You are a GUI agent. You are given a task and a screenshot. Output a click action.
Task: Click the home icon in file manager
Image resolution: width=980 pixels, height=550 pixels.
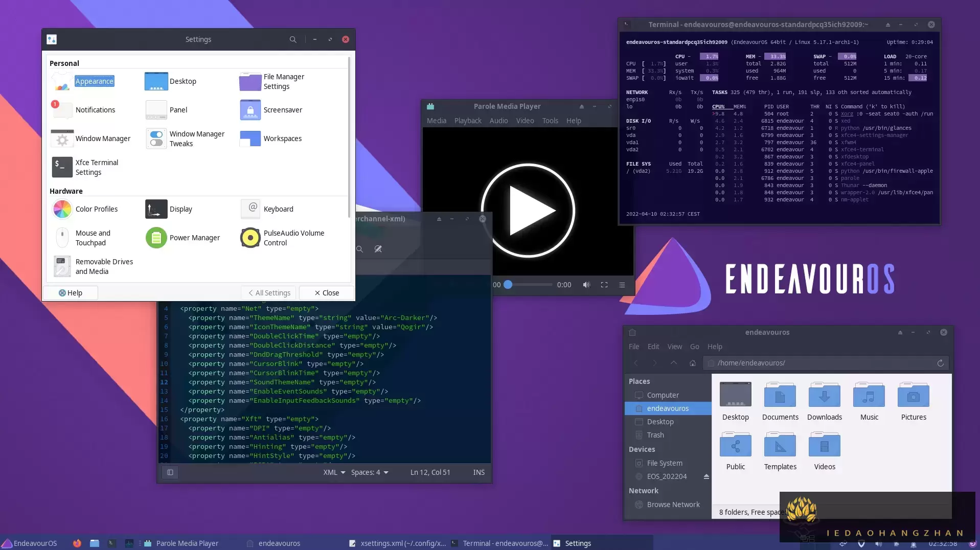pos(693,363)
